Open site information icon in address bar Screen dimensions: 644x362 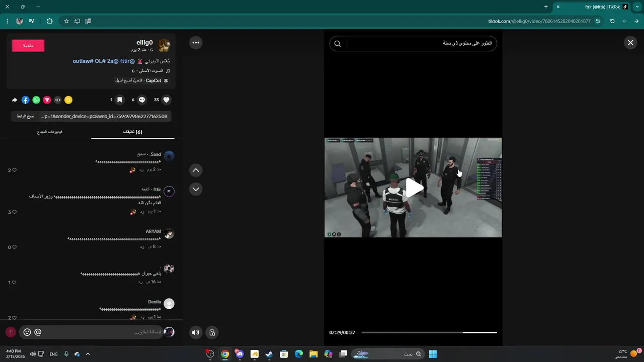coord(598,21)
